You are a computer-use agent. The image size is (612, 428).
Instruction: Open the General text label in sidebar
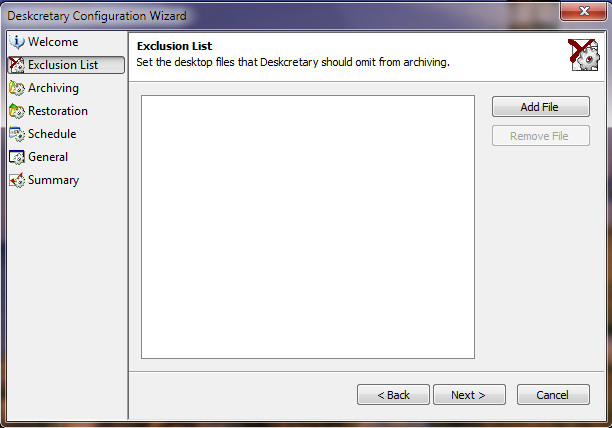coord(48,157)
